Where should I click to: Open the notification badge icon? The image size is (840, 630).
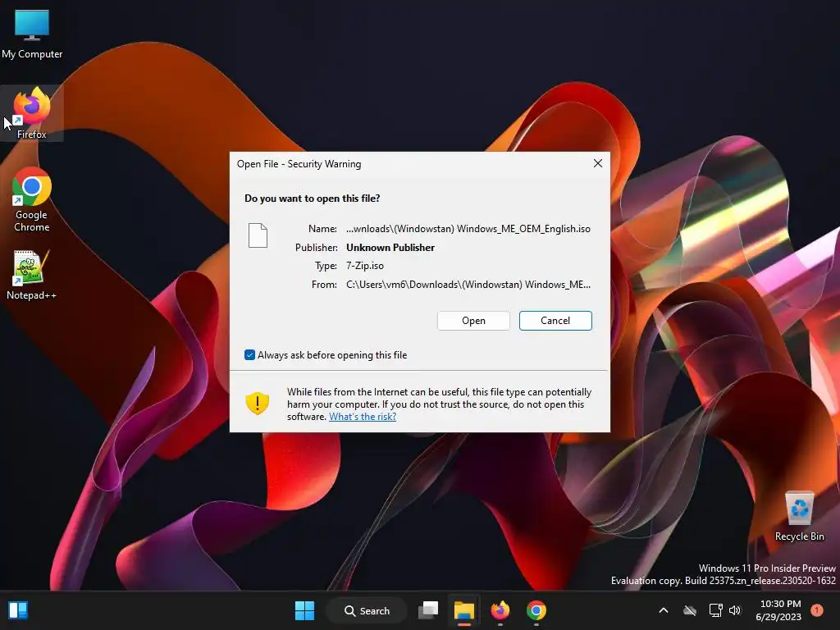coord(816,610)
